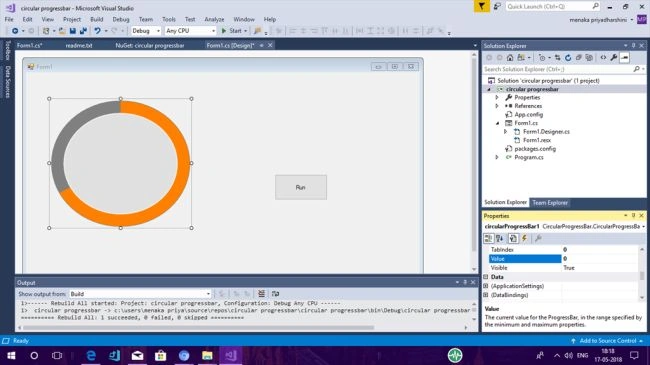The height and width of the screenshot is (365, 650).
Task: Expand the Properties node in Solution Explorer
Action: click(x=497, y=97)
